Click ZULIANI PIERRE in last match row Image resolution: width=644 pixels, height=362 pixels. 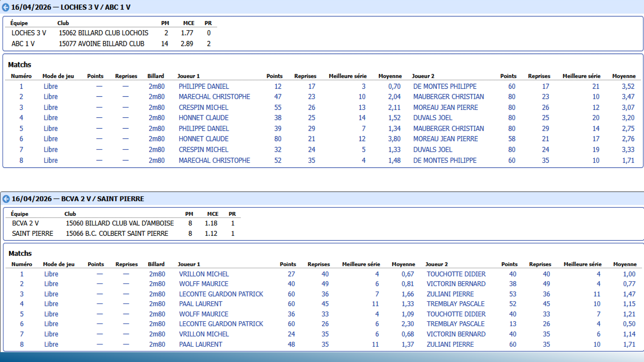(450, 344)
